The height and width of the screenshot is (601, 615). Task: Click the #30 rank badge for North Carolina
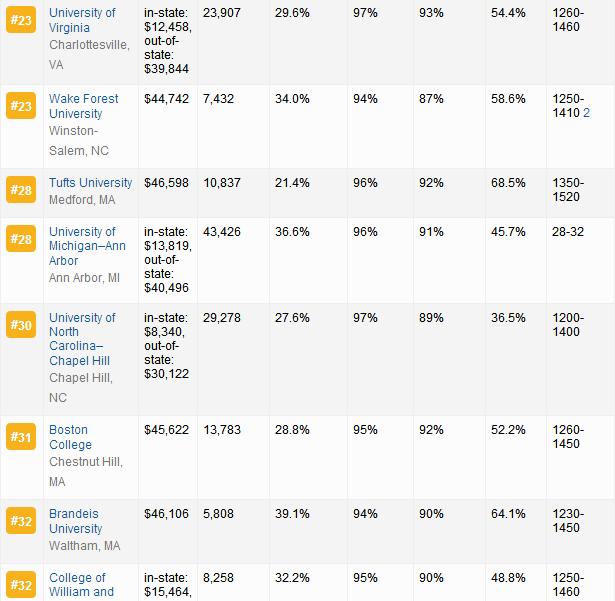[21, 326]
